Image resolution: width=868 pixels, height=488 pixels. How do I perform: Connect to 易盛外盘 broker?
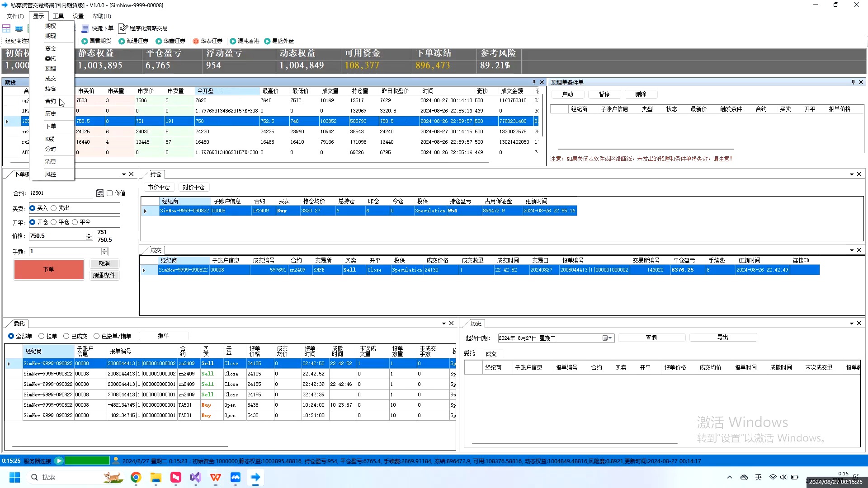pyautogui.click(x=279, y=41)
